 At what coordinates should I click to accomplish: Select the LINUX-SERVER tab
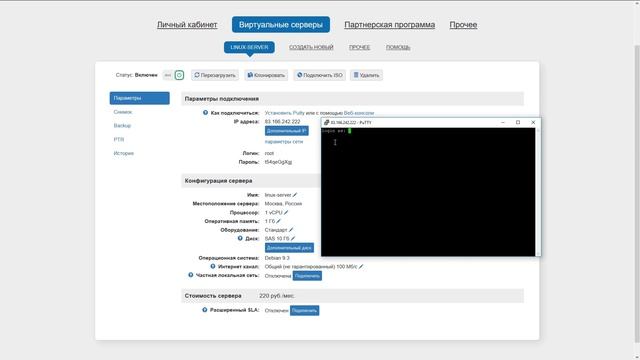coord(249,47)
